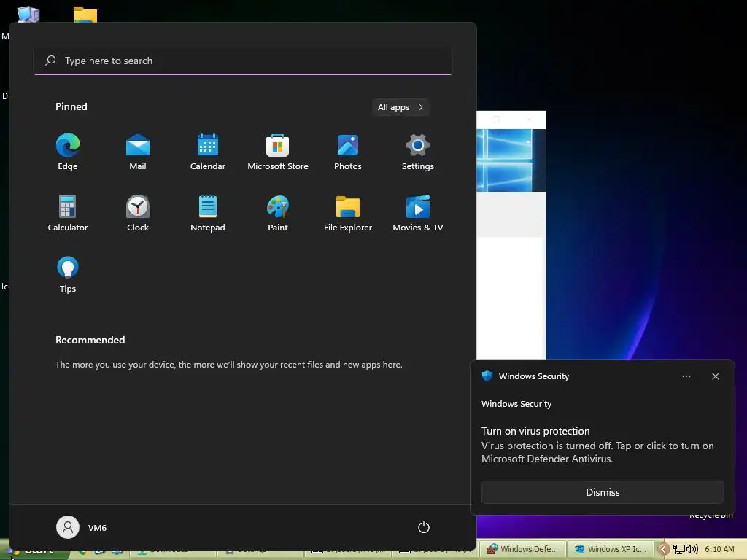Viewport: 747px width, 560px height.
Task: Open the VM6 user account menu
Action: (x=82, y=527)
